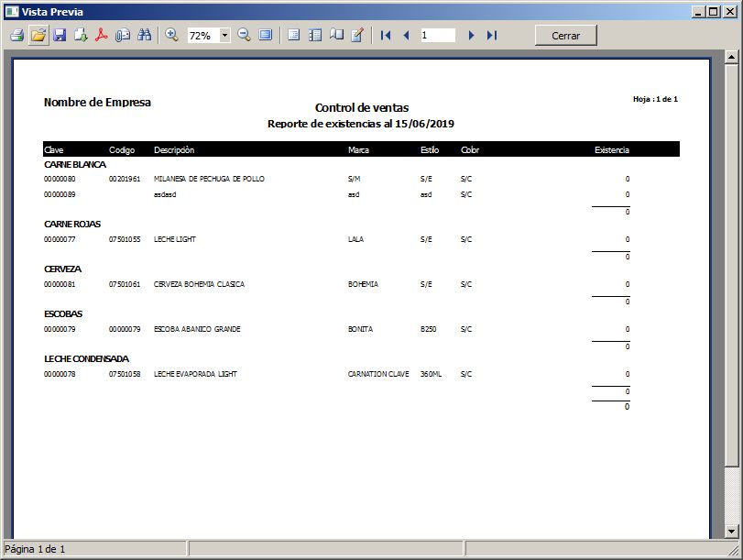This screenshot has height=560, width=743.
Task: Open Find with the binoculars icon
Action: coord(145,35)
